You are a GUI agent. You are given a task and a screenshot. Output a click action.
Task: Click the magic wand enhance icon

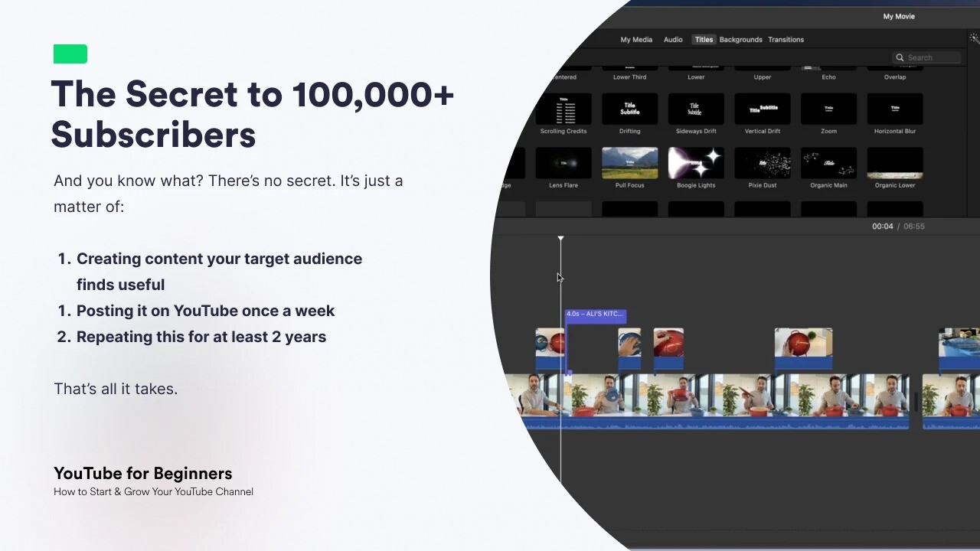tap(974, 37)
